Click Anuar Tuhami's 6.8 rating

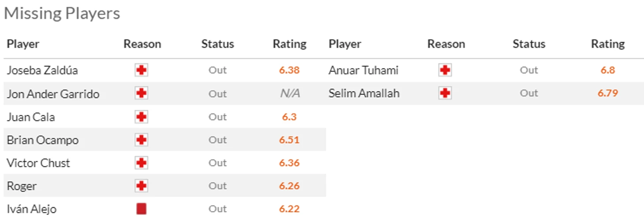[607, 70]
